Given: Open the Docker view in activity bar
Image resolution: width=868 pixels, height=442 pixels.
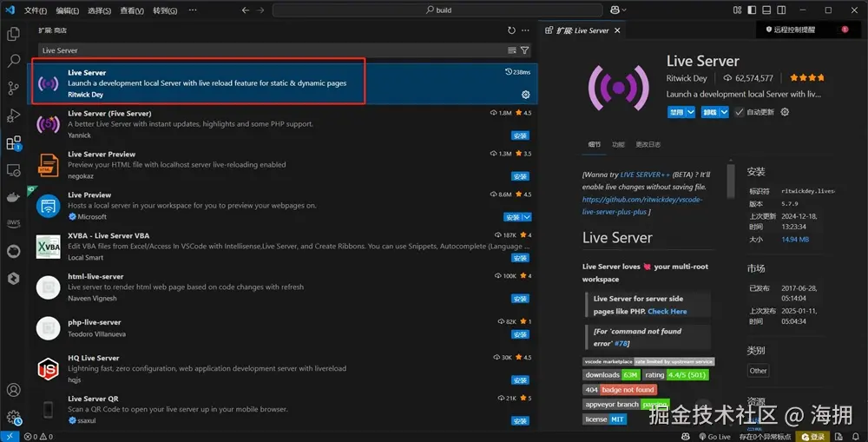Looking at the screenshot, I should coord(13,196).
